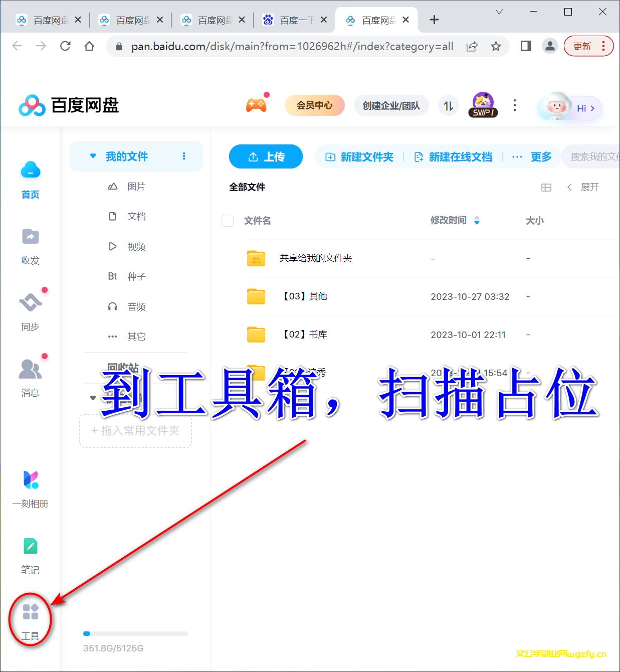Open the 共享给我的文件夹 folder icon
The width and height of the screenshot is (620, 672).
(x=256, y=258)
